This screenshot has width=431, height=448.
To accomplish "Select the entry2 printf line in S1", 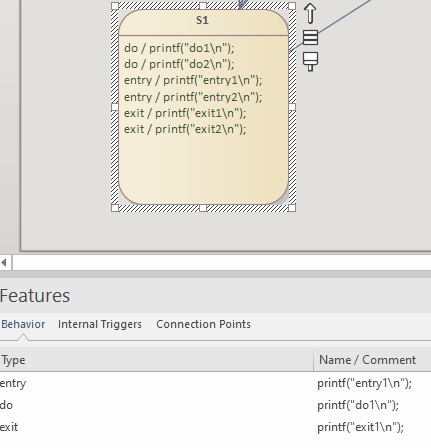I will [193, 97].
